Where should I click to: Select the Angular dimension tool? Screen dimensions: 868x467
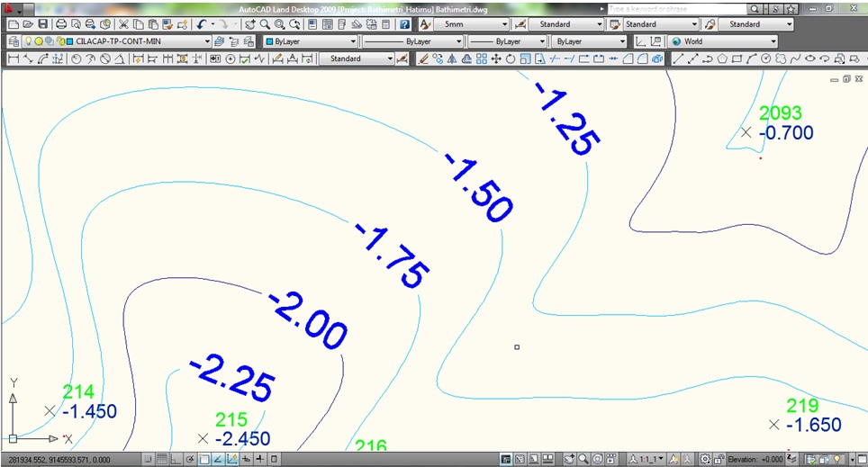pyautogui.click(x=120, y=58)
